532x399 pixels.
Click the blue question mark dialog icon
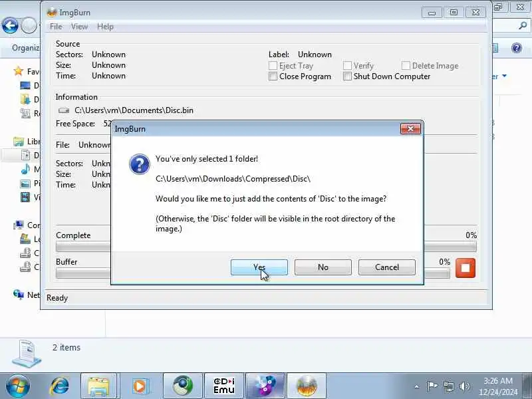140,164
